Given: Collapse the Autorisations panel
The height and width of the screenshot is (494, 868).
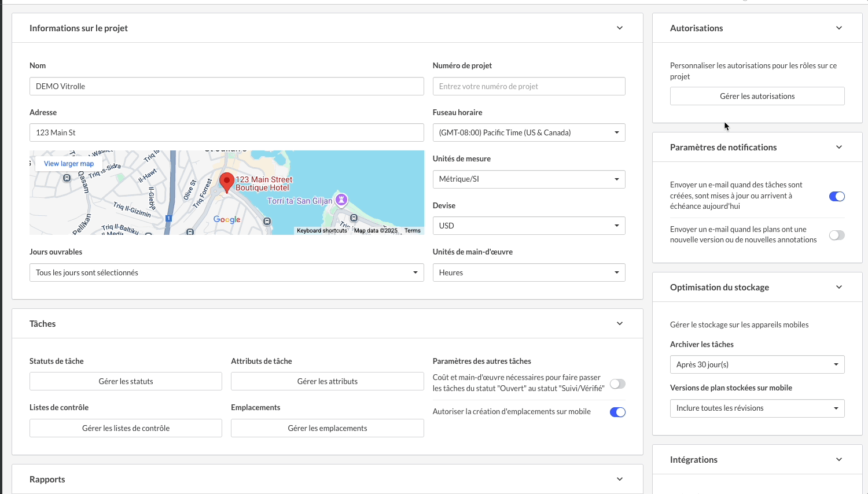Looking at the screenshot, I should point(839,28).
